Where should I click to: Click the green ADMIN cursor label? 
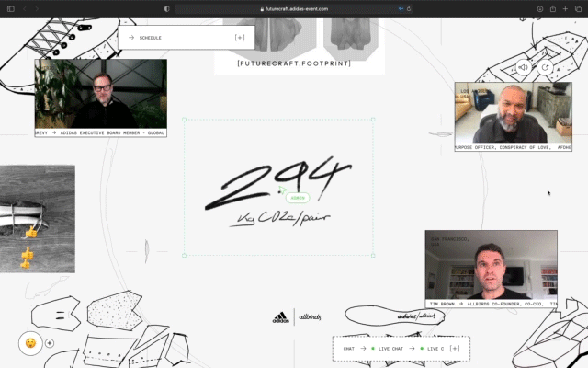pos(298,198)
